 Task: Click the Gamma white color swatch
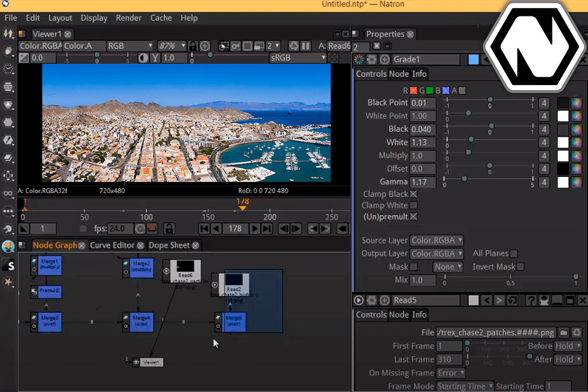point(563,183)
